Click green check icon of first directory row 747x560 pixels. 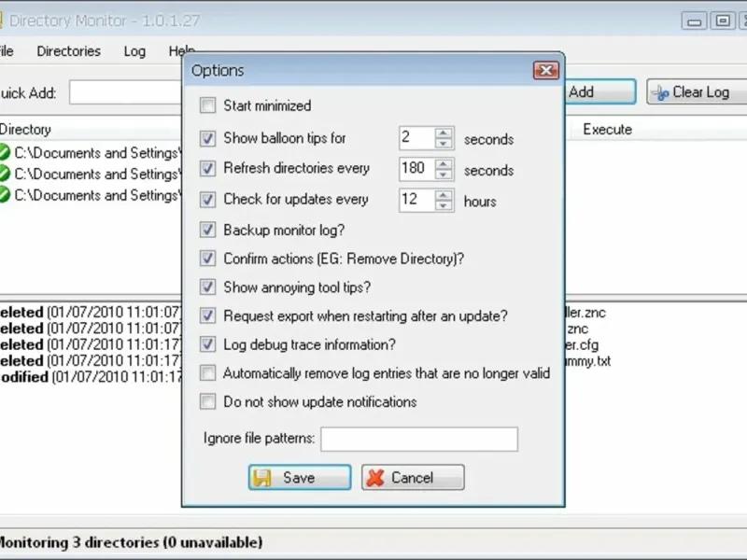(4, 152)
